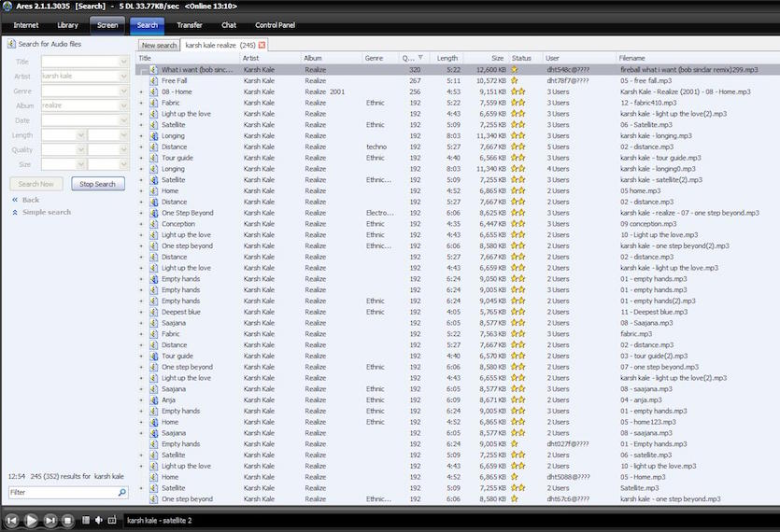Select filename '04 - anja.mp3'
Image resolution: width=780 pixels, height=532 pixels.
[641, 399]
